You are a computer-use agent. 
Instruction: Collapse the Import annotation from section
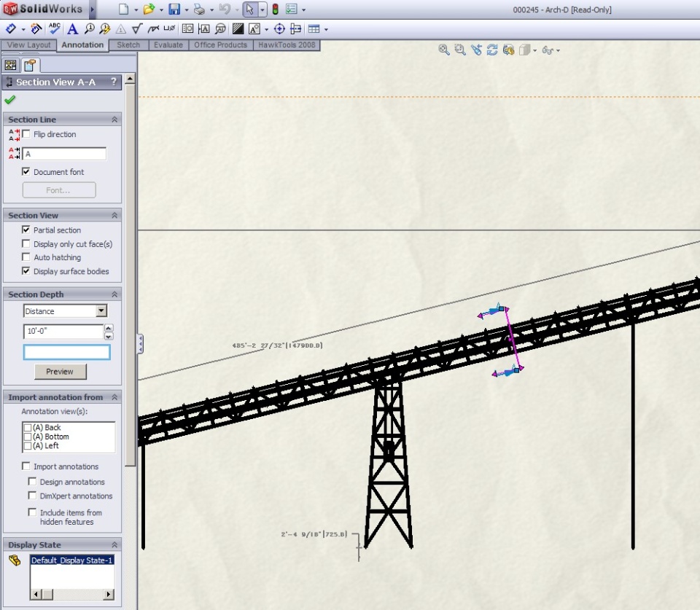114,397
